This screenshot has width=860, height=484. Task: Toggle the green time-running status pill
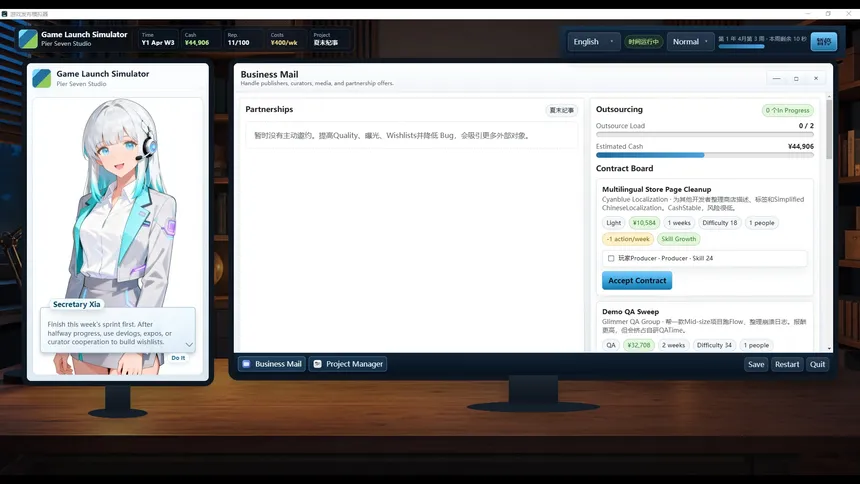coord(643,42)
